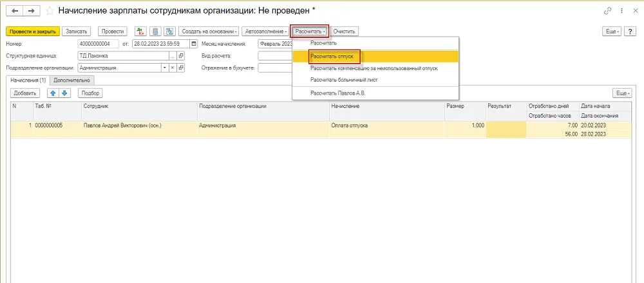
Task: Click the Записать button
Action: 77,31
